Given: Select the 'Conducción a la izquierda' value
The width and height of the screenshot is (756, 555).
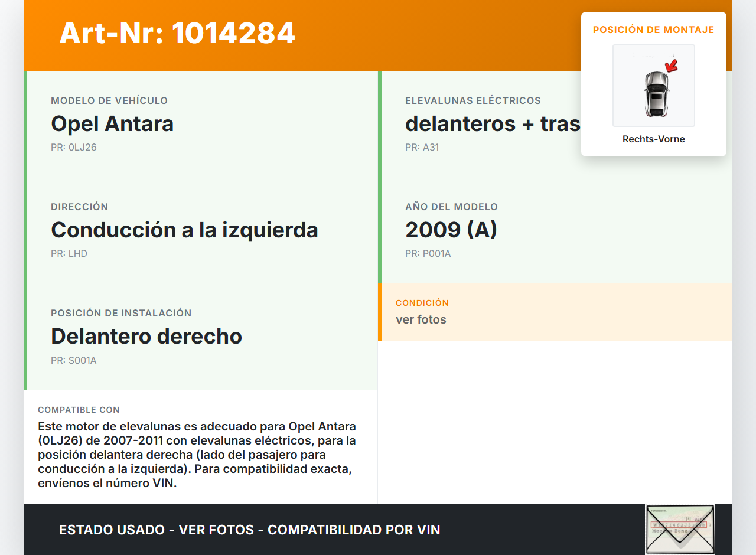Looking at the screenshot, I should tap(184, 230).
